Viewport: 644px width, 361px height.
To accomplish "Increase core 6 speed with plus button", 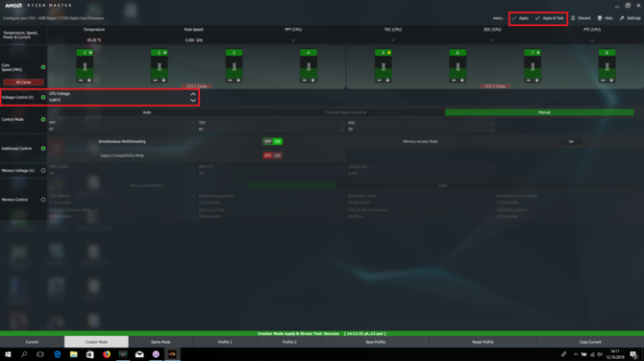I will tap(461, 81).
